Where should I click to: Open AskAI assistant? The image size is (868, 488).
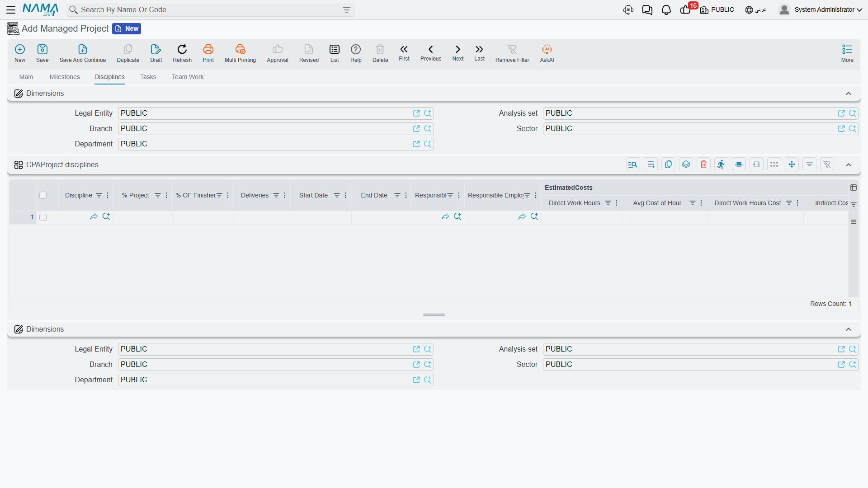(x=547, y=53)
